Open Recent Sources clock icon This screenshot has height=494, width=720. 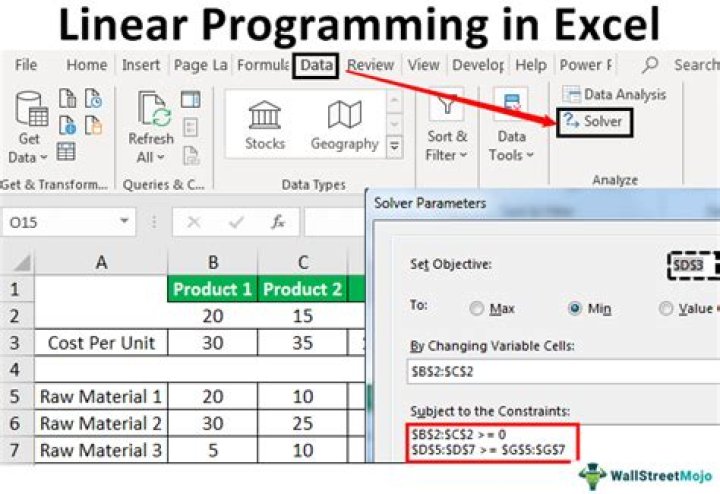click(93, 99)
